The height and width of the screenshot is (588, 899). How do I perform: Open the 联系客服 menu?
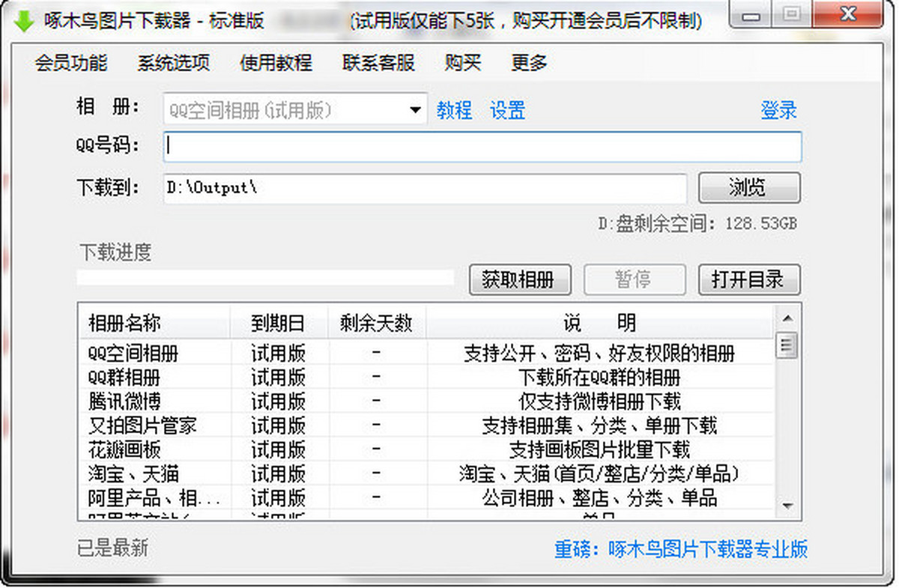coord(378,63)
